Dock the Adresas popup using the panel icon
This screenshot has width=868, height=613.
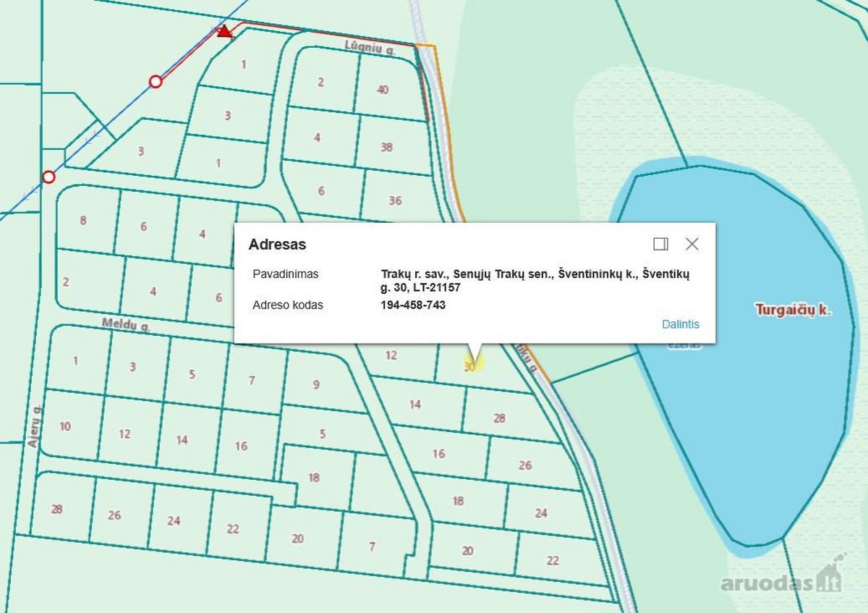tap(660, 244)
